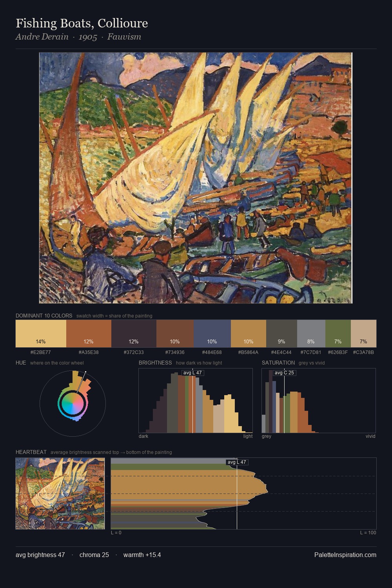The height and width of the screenshot is (588, 392).
Task: Click the title Fishing Boats, Collioure
Action: (x=82, y=24)
